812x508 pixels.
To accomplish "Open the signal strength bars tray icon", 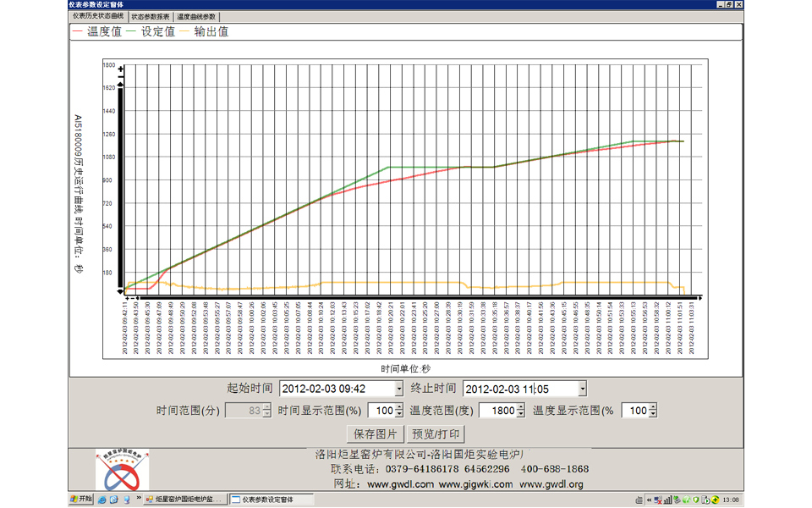I will point(667,500).
